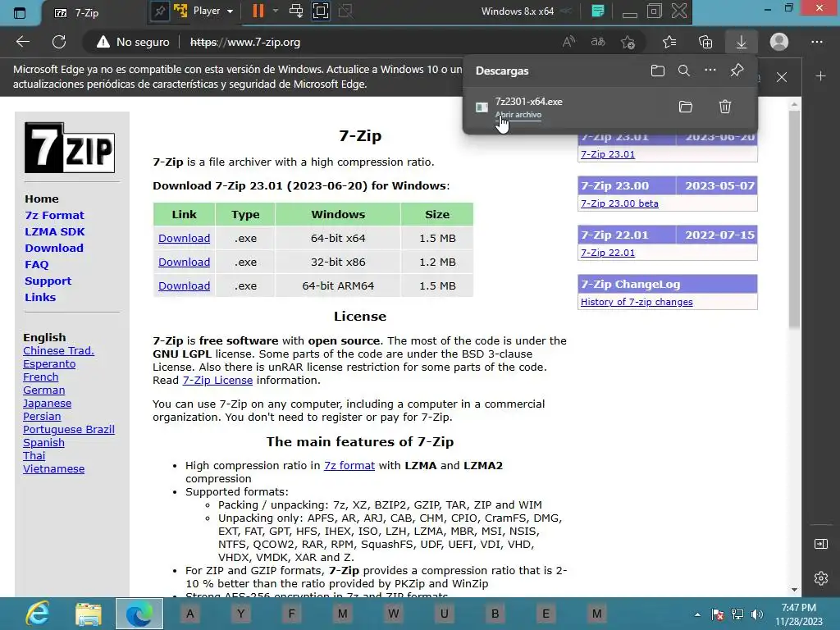The height and width of the screenshot is (630, 840).
Task: Click the pin icon in Player toolbar
Action: click(x=159, y=11)
